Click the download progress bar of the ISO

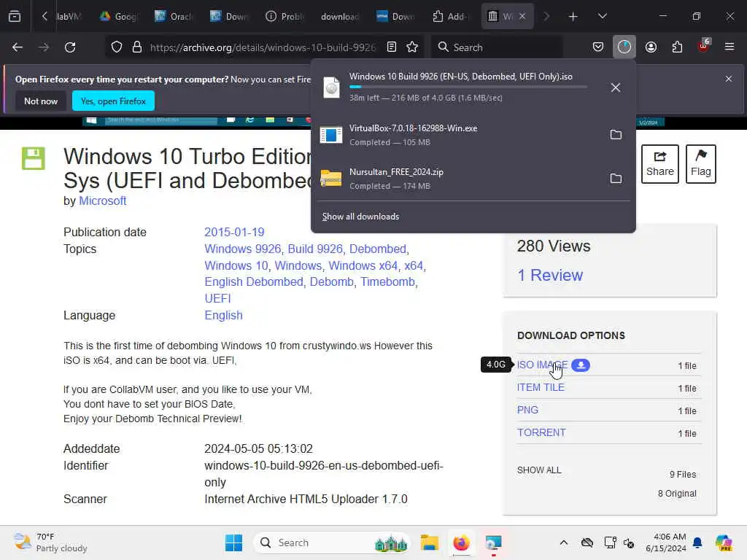click(468, 87)
